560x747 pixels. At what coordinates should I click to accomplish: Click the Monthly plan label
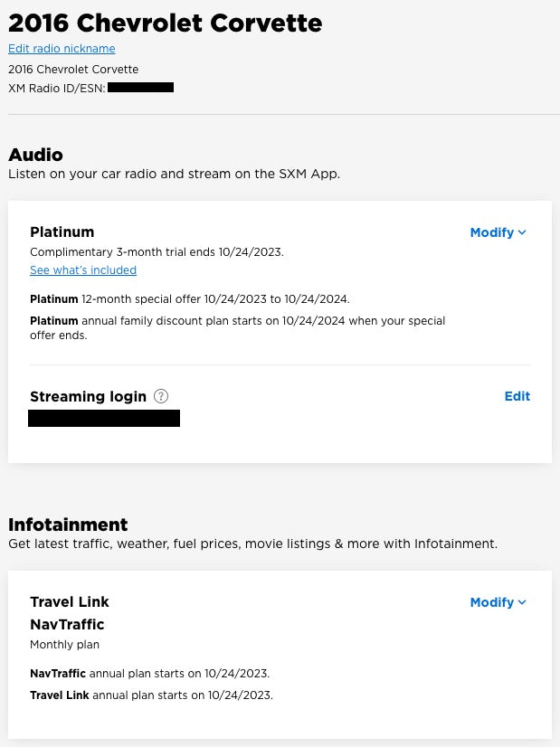65,645
